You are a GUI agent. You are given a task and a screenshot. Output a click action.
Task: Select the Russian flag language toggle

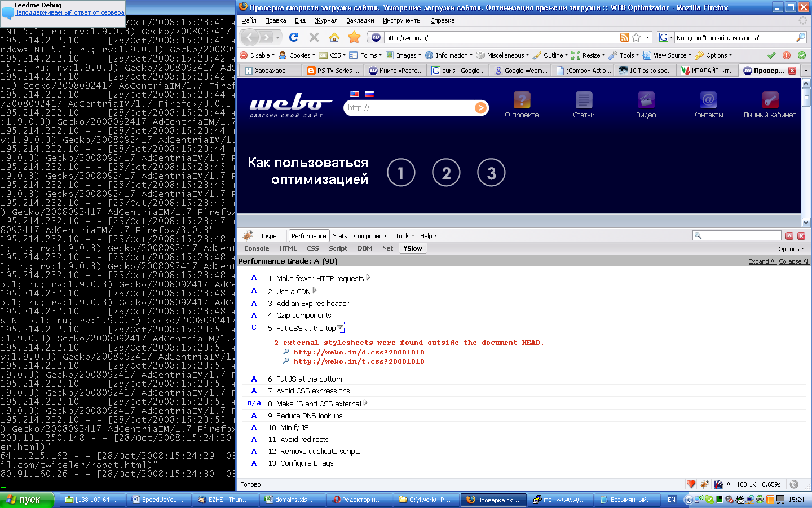pos(369,94)
